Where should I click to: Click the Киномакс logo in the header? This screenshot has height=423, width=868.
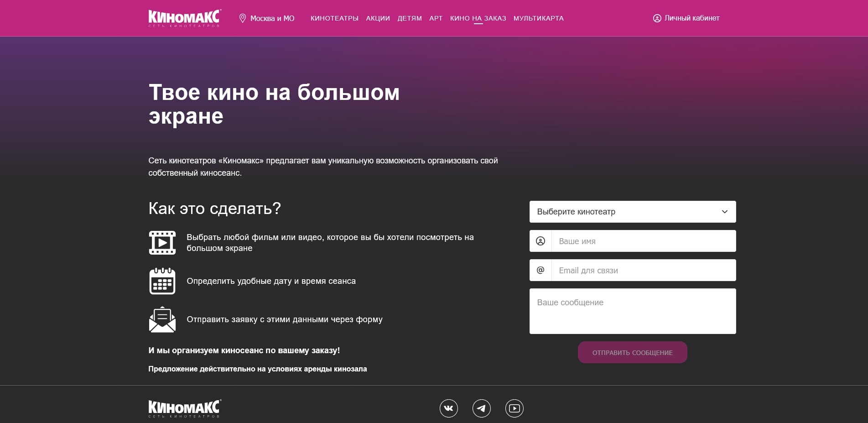click(183, 18)
